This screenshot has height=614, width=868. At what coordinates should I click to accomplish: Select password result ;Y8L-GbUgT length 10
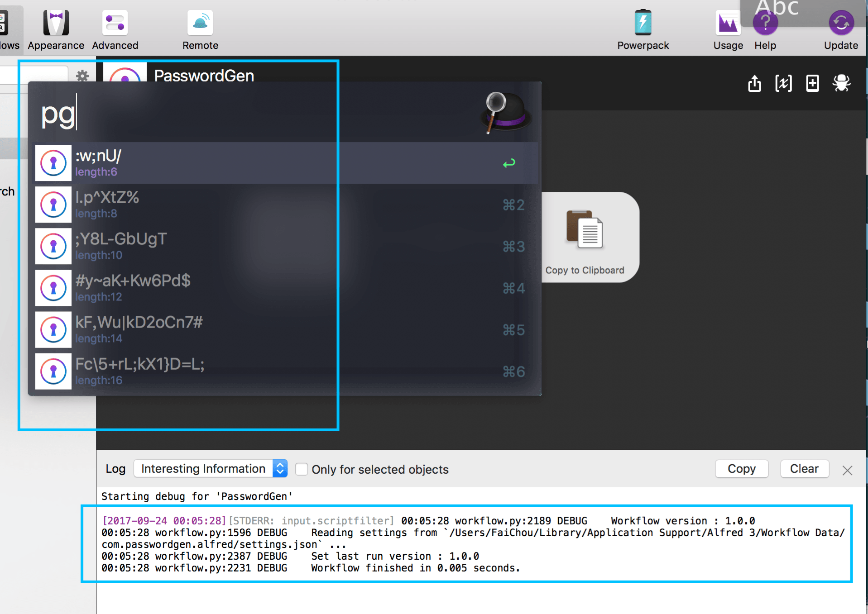(x=286, y=246)
